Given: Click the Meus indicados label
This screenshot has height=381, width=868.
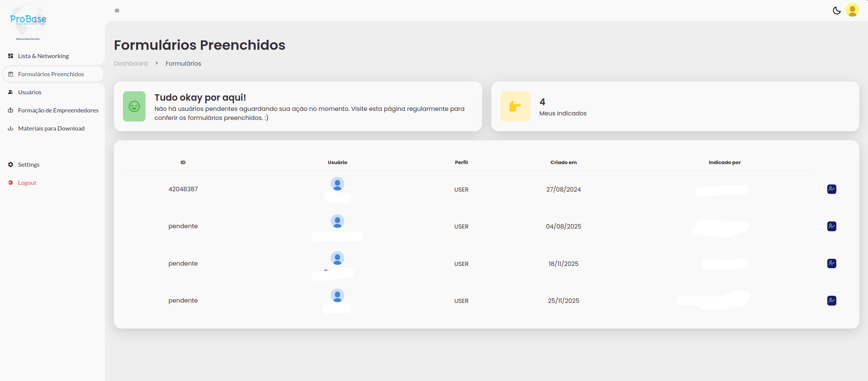Looking at the screenshot, I should (x=563, y=113).
